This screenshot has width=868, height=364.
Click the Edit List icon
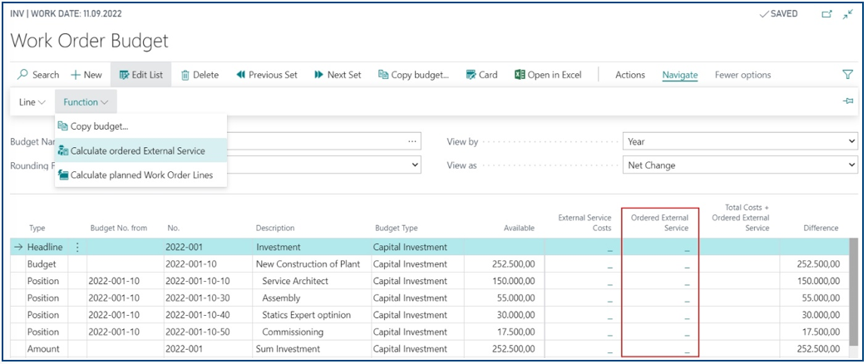pos(124,75)
